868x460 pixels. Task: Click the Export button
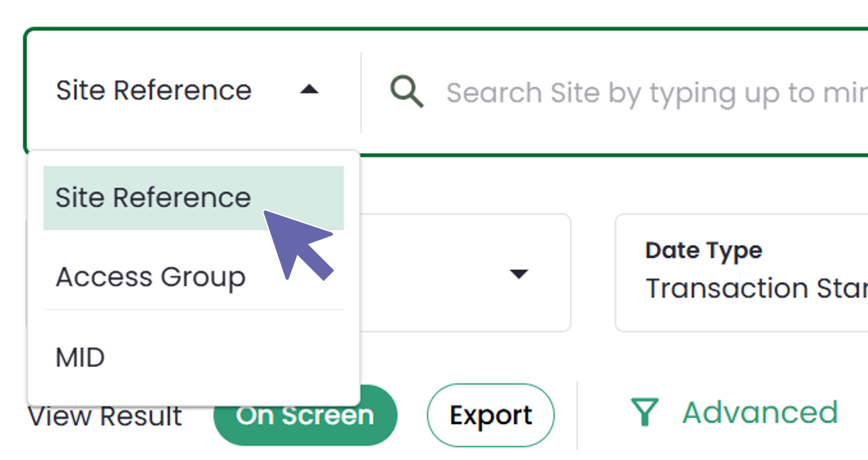point(490,415)
